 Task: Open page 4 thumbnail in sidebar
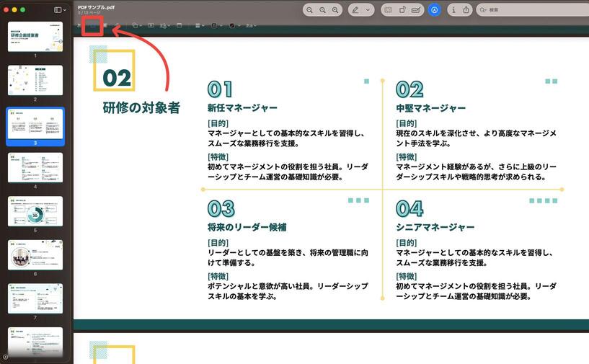[x=35, y=167]
